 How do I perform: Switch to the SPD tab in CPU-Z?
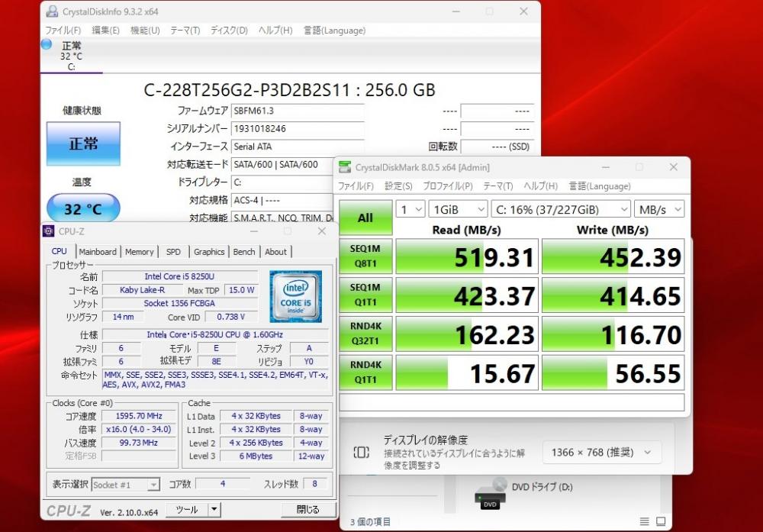coord(173,252)
